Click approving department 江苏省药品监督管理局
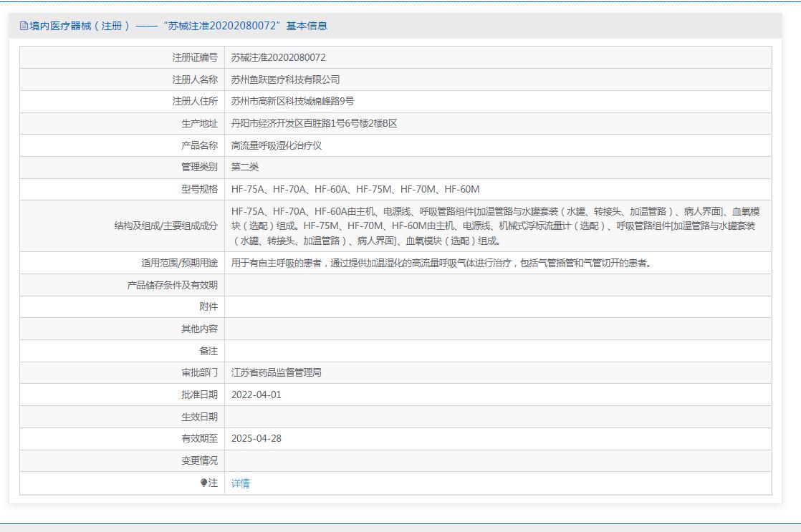 (277, 372)
